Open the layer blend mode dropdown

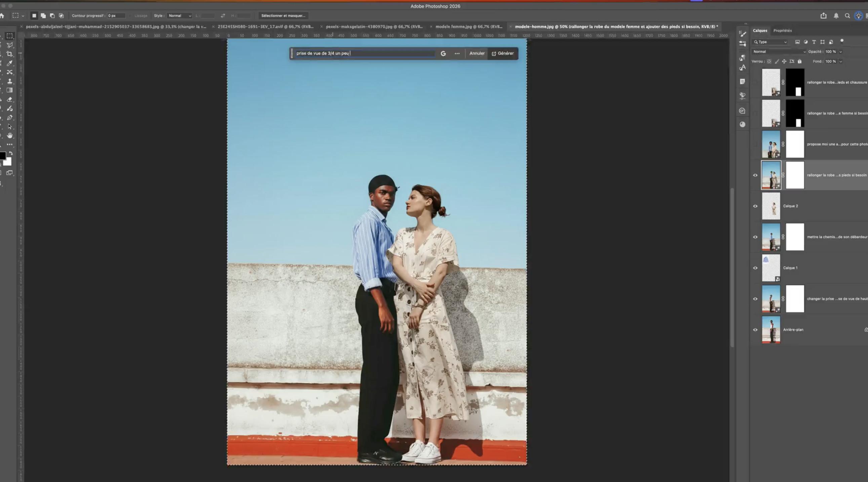(x=779, y=51)
